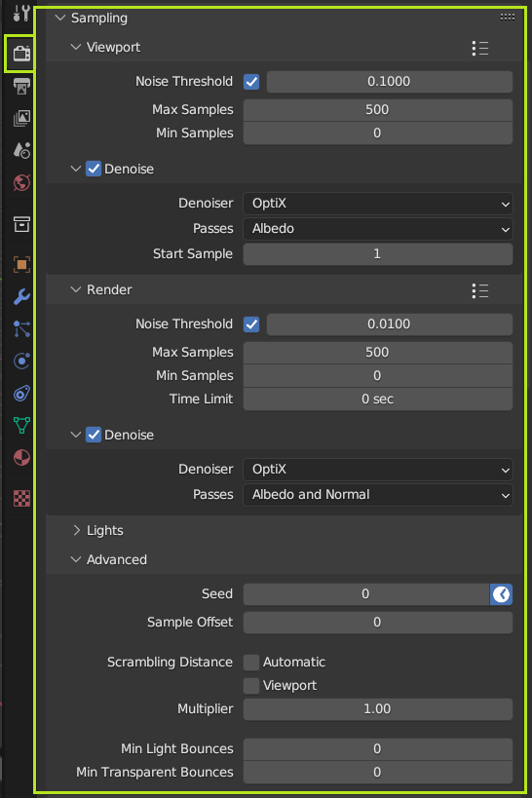The height and width of the screenshot is (798, 532).
Task: Click the Sampling panel drag grip dots
Action: [507, 18]
